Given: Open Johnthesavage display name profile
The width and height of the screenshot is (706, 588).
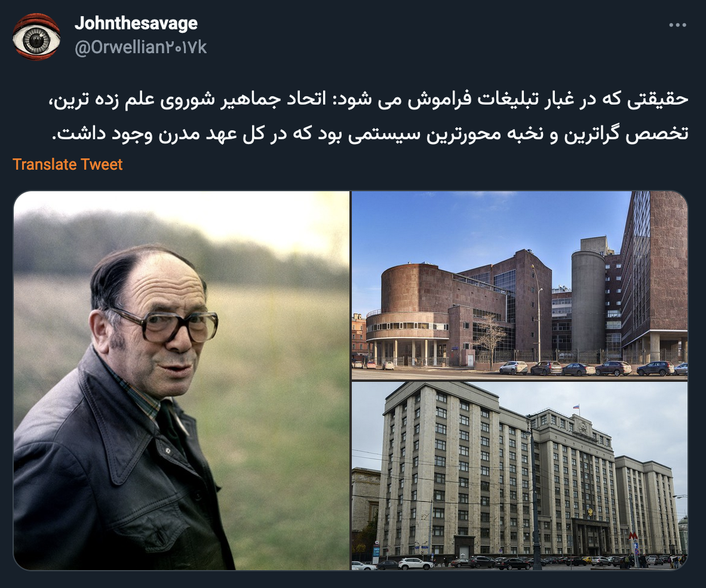Looking at the screenshot, I should click(136, 23).
